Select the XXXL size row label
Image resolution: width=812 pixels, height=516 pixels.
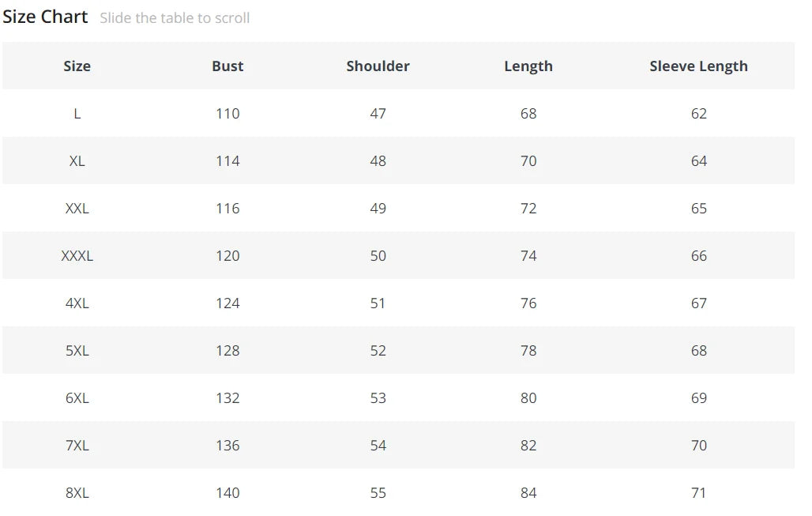click(x=77, y=256)
